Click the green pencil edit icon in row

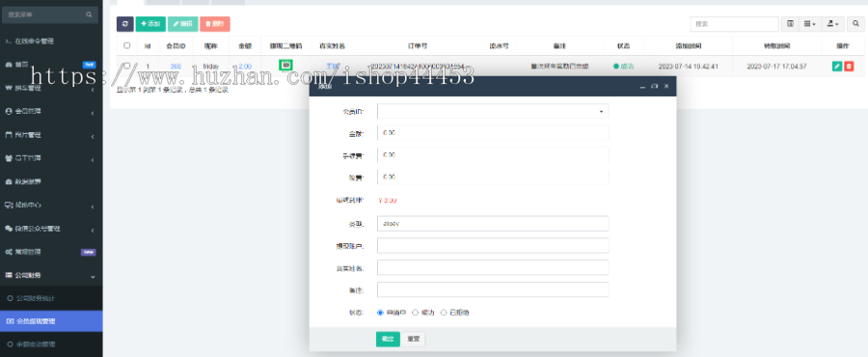tap(837, 67)
